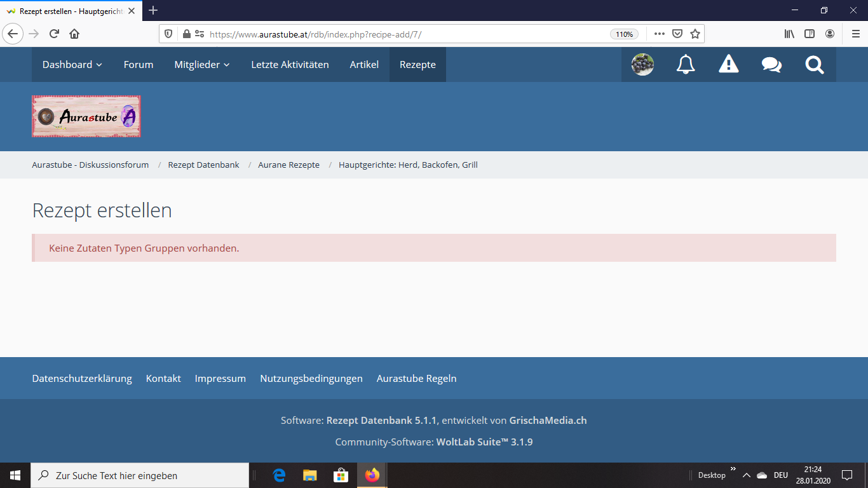
Task: Expand the Dashboard dropdown menu
Action: [x=72, y=64]
